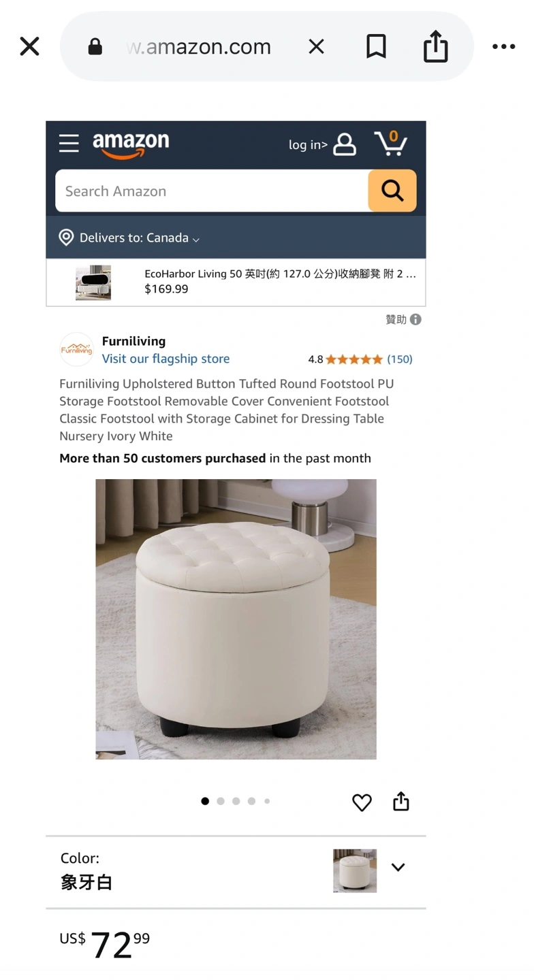Click the Amazon logo
Viewport: 534px width, 980px height.
click(131, 144)
